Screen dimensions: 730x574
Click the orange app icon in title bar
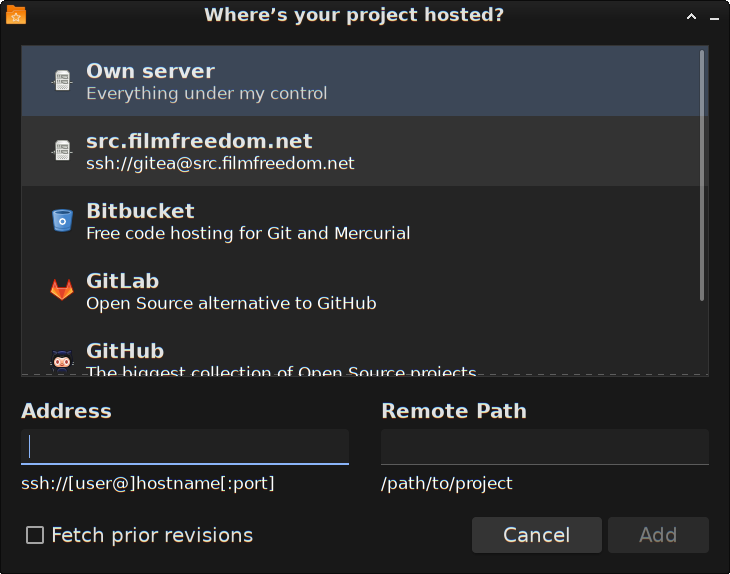tap(16, 15)
